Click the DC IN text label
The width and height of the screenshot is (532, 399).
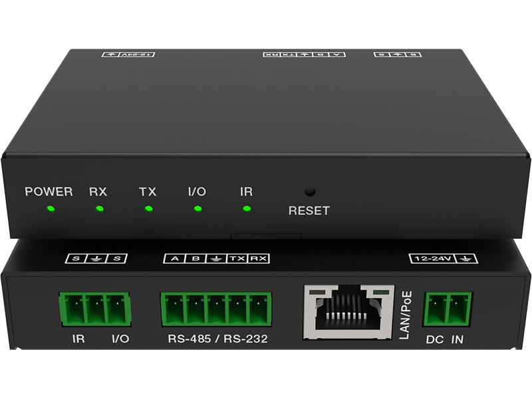[x=444, y=340]
